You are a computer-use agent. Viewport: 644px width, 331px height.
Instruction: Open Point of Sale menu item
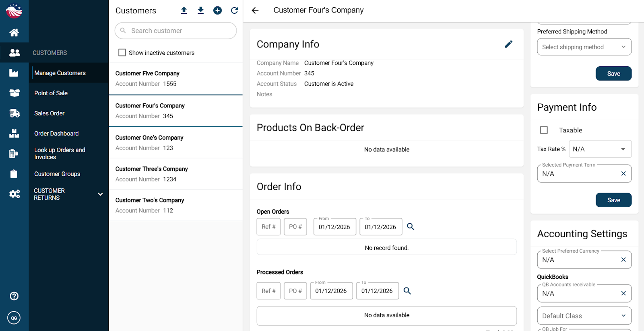click(x=51, y=93)
